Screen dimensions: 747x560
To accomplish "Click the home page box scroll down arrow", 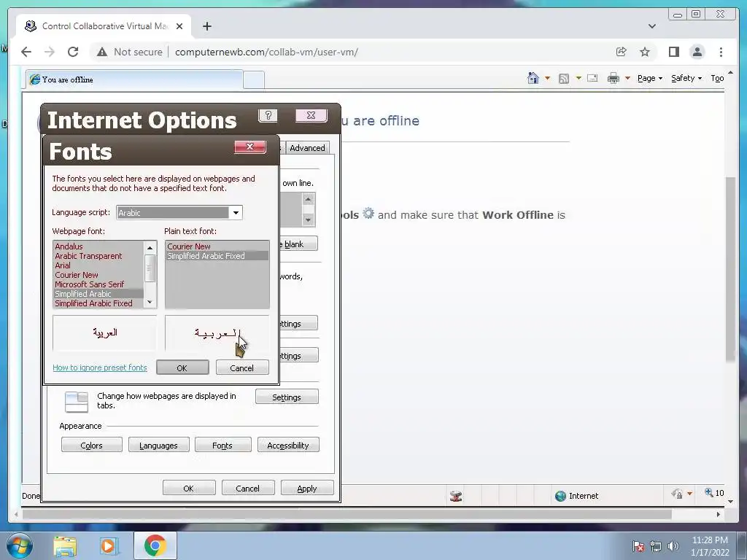I will tap(309, 219).
